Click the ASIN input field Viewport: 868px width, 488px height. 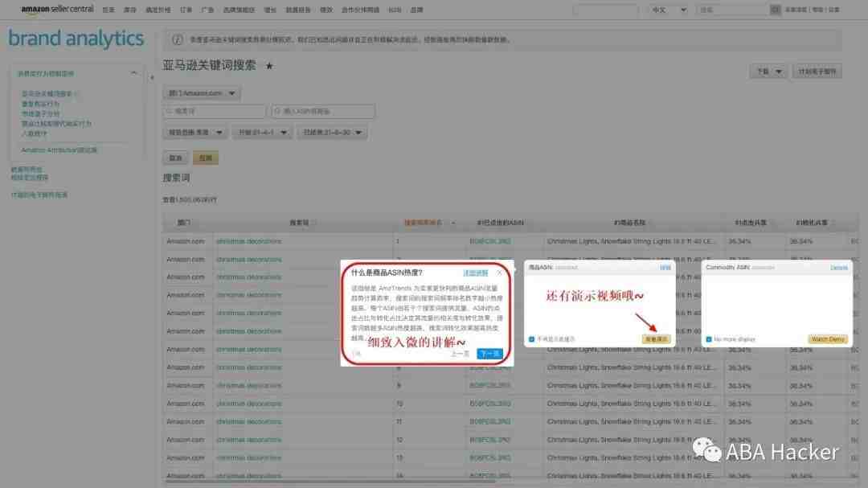323,111
